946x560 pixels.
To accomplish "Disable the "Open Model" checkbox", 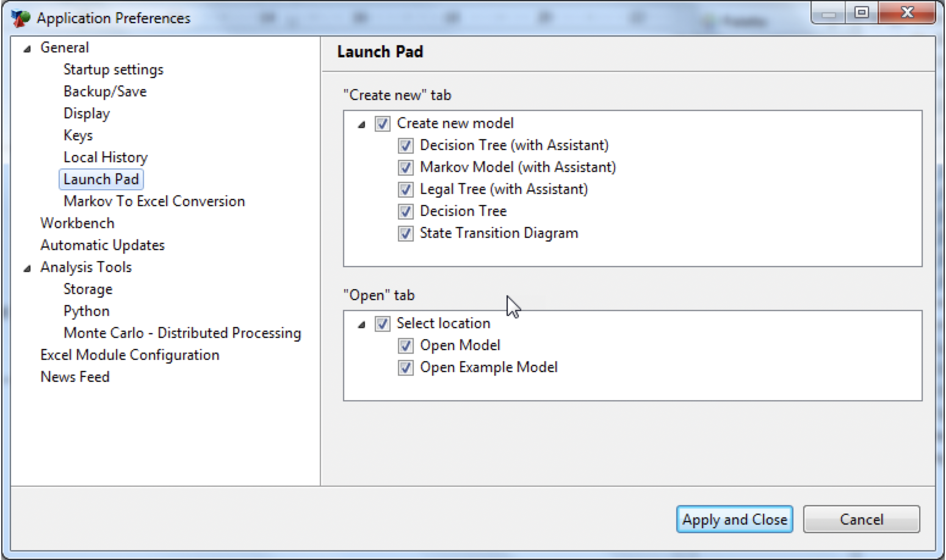I will coord(405,345).
